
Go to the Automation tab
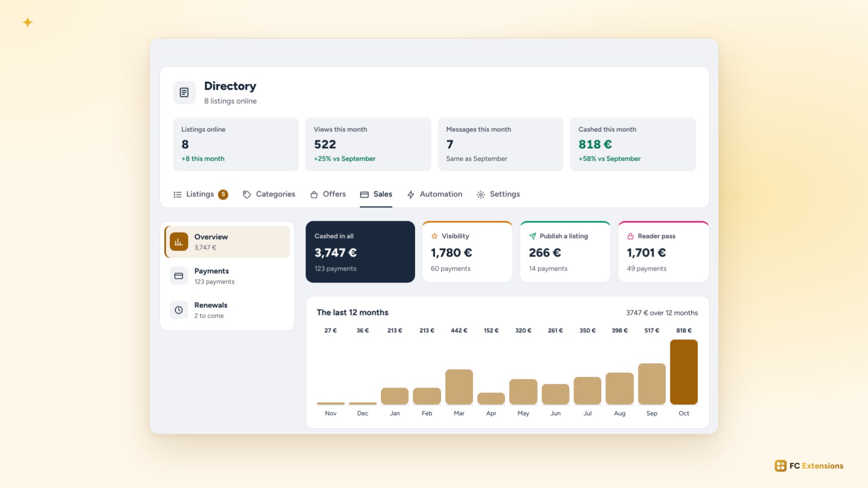pyautogui.click(x=435, y=194)
